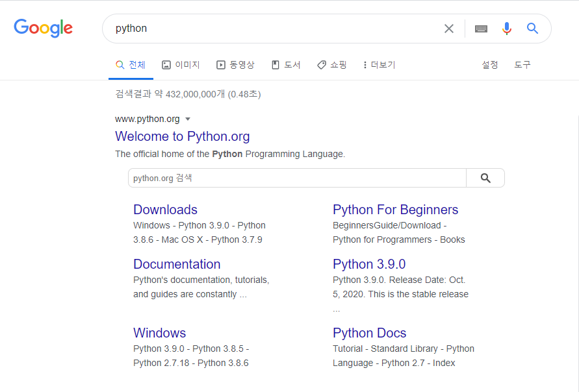Expand the www.python.org result dropdown arrow
This screenshot has width=579, height=392.
[188, 119]
